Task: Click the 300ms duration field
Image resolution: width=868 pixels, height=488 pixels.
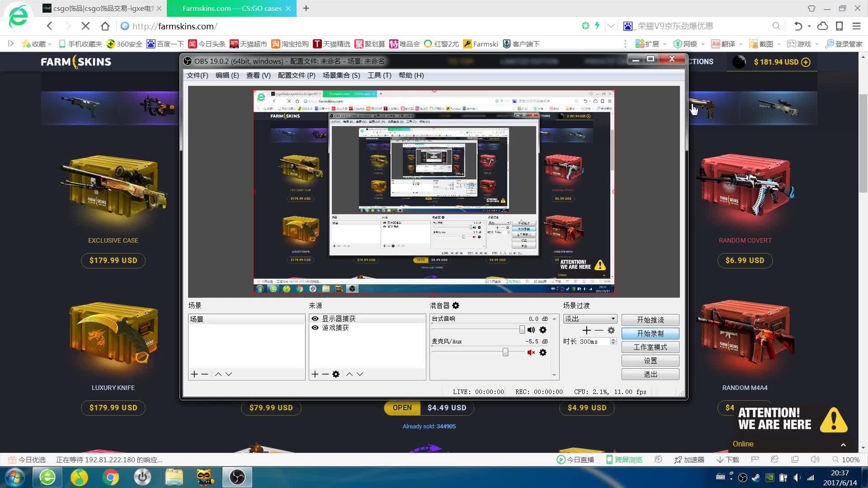Action: tap(594, 342)
